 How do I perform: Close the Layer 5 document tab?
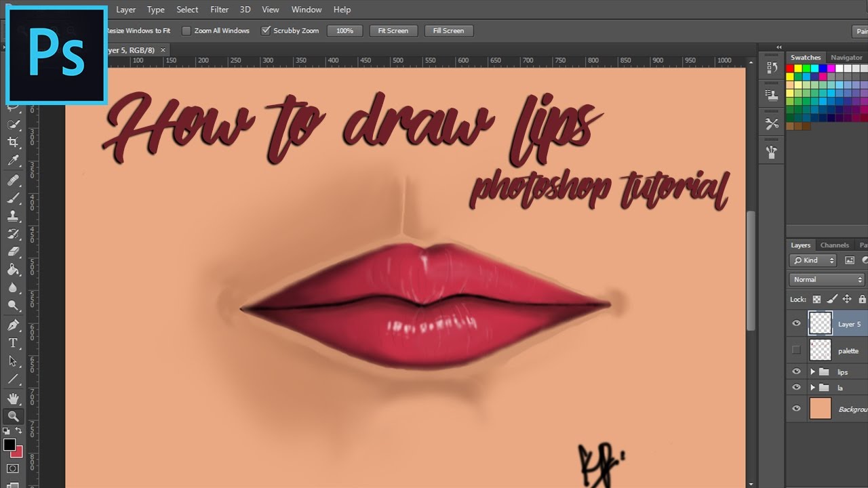click(163, 50)
